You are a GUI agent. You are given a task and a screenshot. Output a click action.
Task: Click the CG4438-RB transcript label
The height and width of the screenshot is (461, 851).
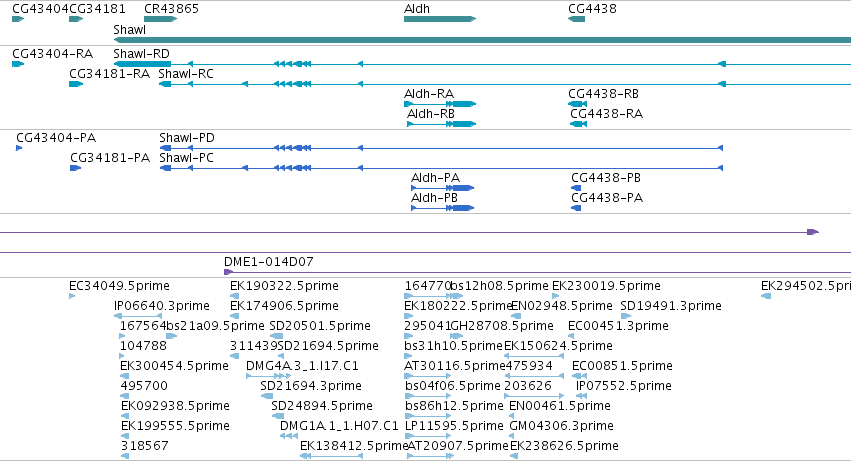coord(604,94)
